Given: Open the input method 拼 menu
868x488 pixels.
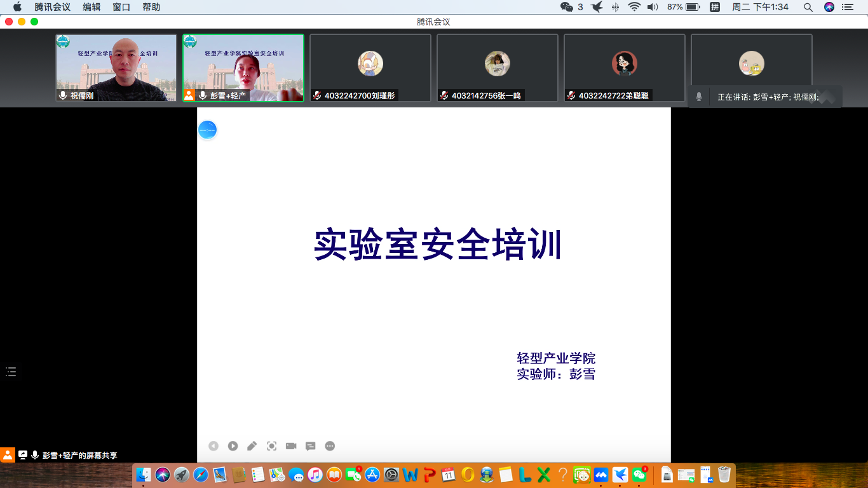Looking at the screenshot, I should tap(715, 7).
